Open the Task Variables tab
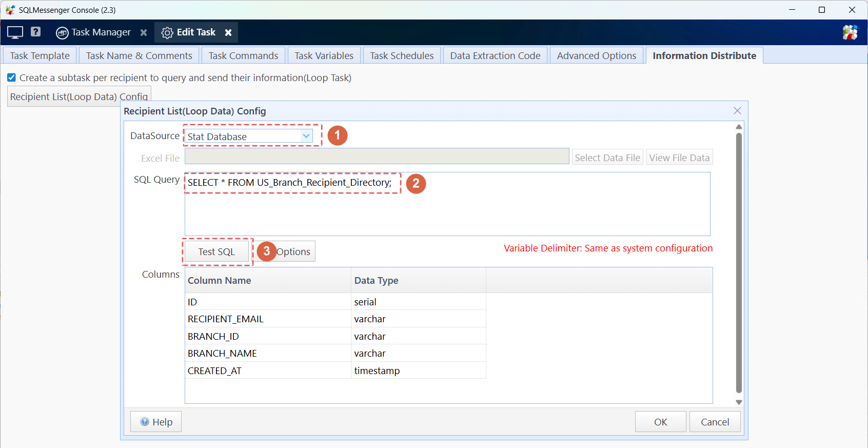The height and width of the screenshot is (448, 868). pyautogui.click(x=324, y=55)
